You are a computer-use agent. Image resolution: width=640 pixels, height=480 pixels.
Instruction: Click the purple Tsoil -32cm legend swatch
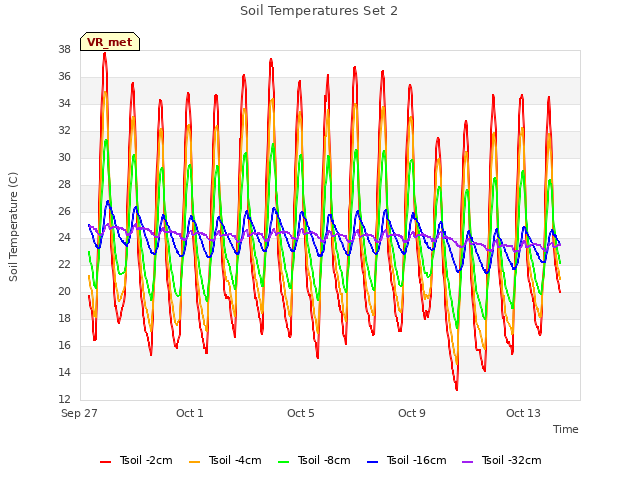467,462
